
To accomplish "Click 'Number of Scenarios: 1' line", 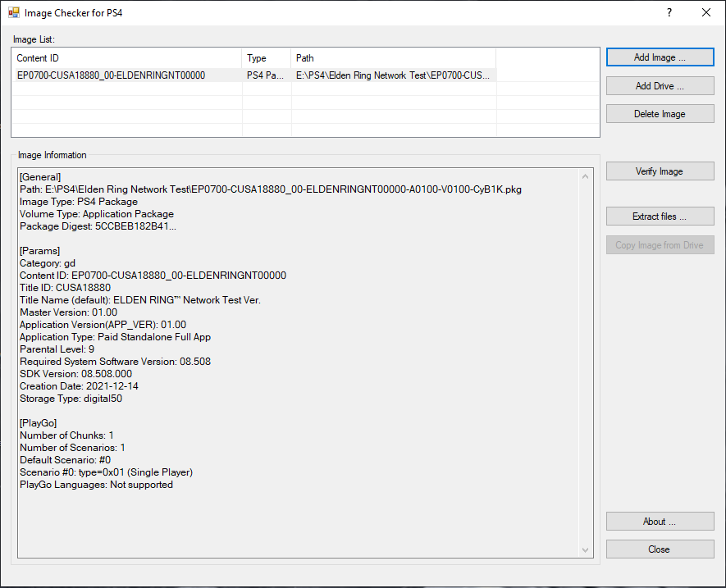I will [x=72, y=448].
